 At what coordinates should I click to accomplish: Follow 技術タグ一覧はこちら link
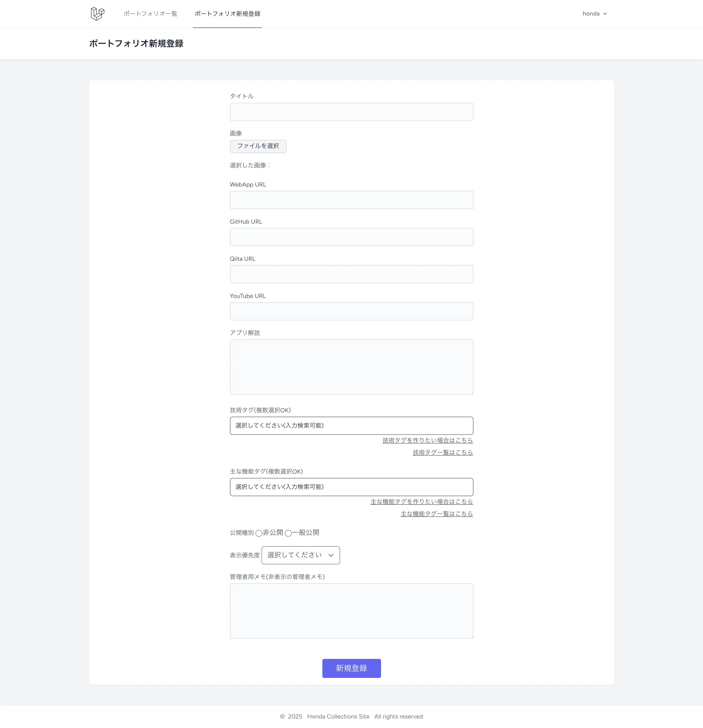click(442, 452)
